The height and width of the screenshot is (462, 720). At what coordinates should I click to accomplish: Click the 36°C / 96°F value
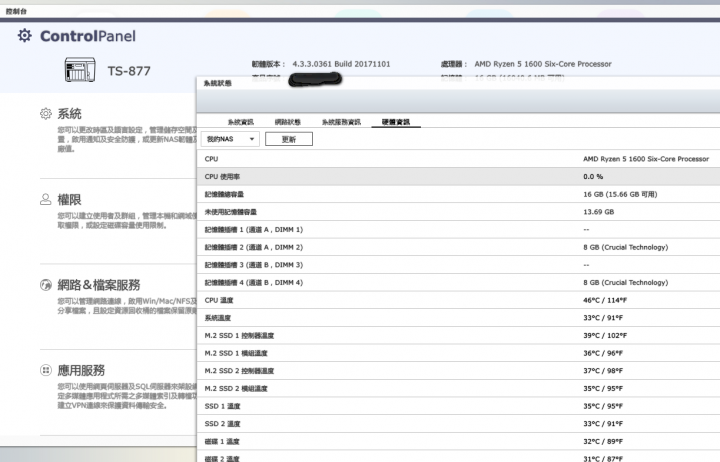603,353
